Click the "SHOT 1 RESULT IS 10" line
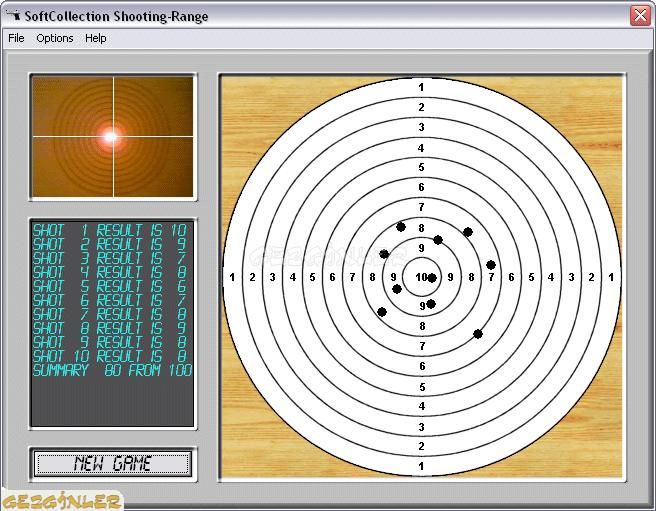Viewport: 656px width, 511px height. point(110,231)
